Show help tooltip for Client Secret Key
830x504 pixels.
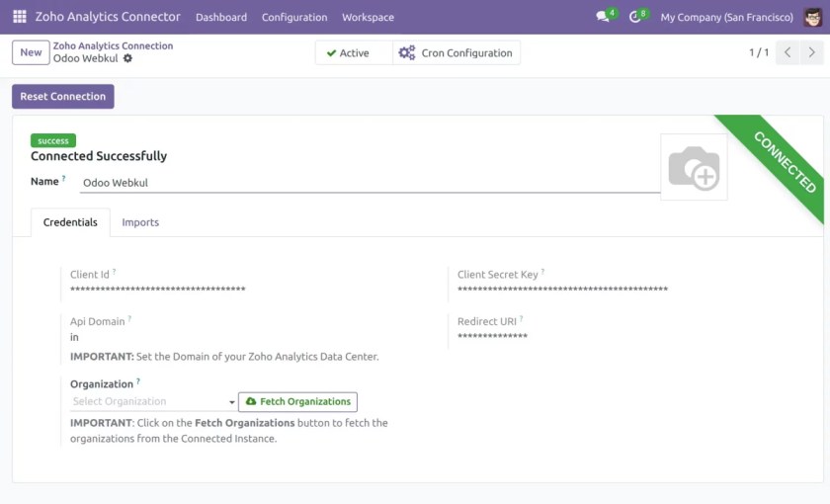point(542,272)
